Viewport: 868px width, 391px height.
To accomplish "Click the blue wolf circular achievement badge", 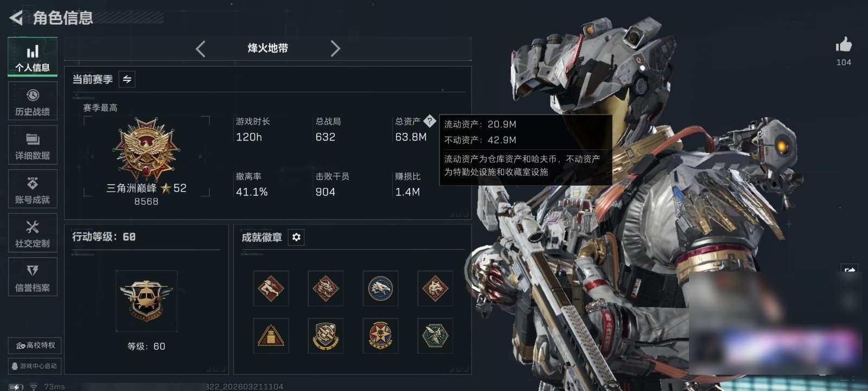I will tap(380, 288).
